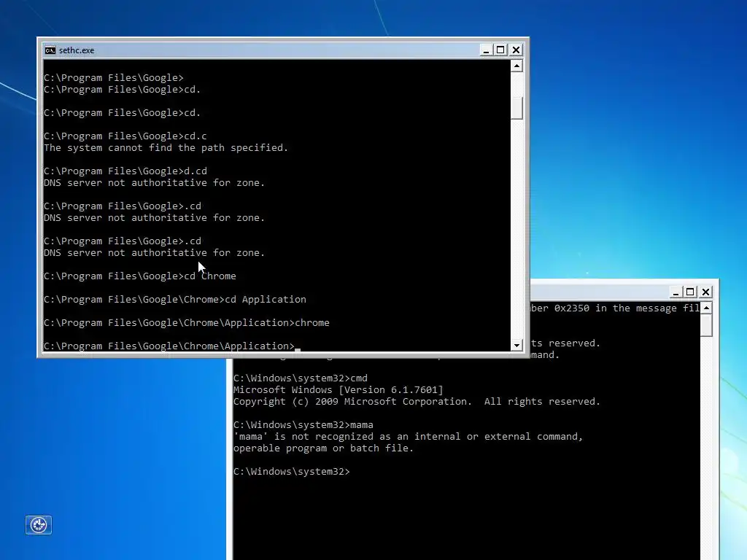
Task: Click the 'C:\Windows\system32>mama' line
Action: [x=303, y=425]
